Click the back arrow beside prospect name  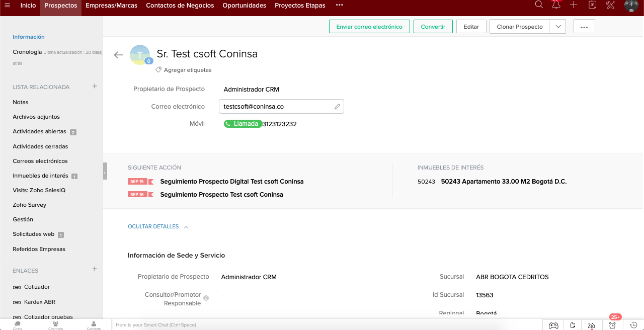(x=119, y=55)
